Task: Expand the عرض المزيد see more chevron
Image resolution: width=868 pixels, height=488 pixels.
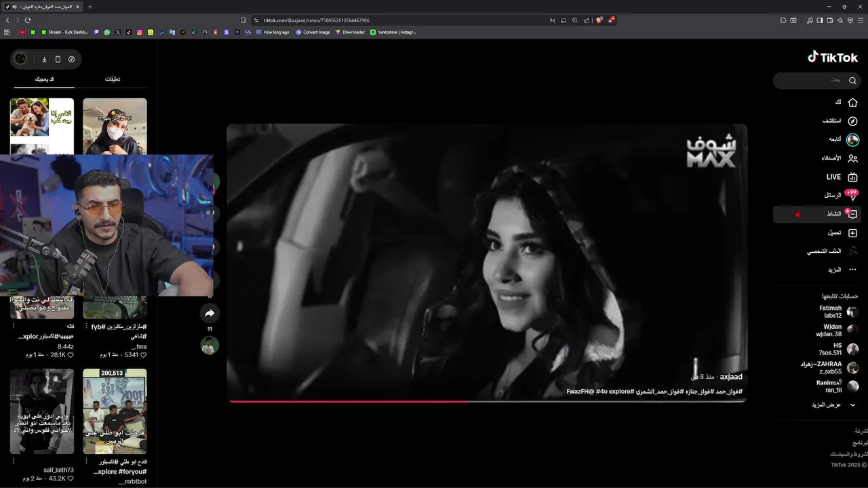Action: point(852,405)
